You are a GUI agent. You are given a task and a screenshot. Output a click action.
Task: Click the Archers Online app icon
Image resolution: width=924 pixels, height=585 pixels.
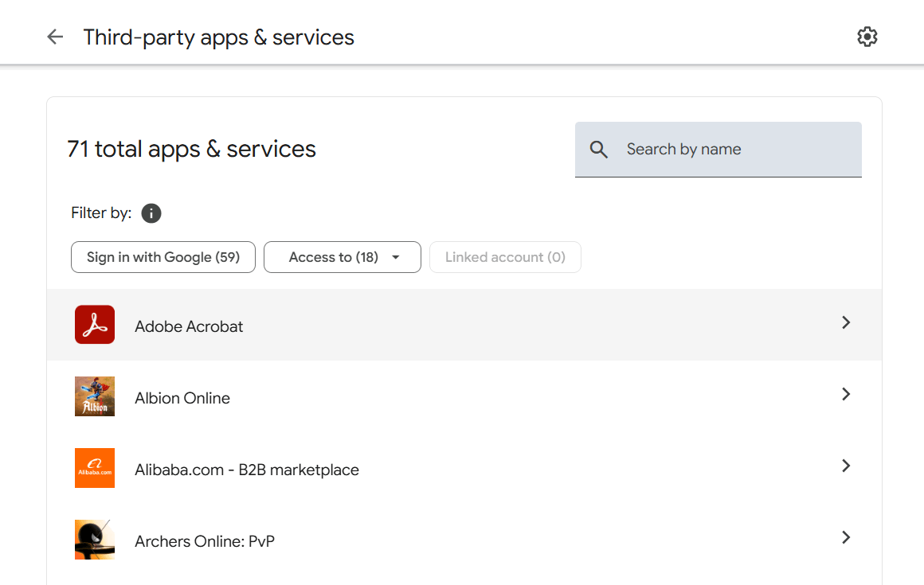point(95,540)
